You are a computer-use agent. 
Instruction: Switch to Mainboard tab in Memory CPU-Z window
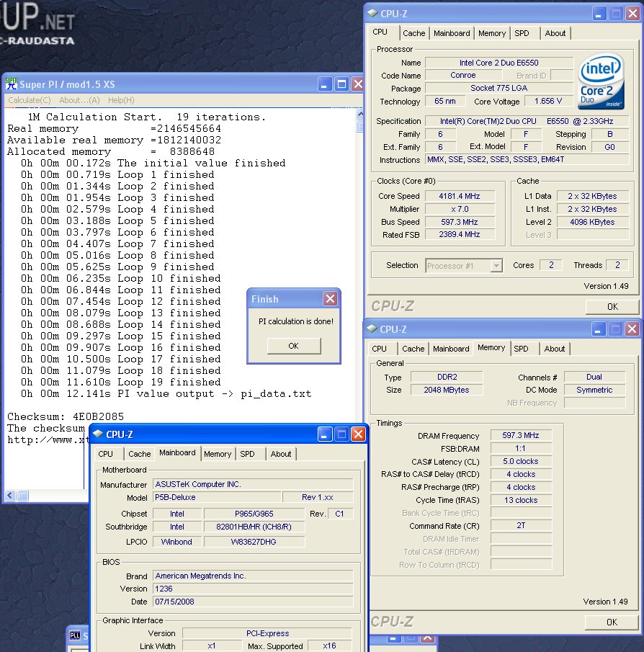[x=451, y=349]
